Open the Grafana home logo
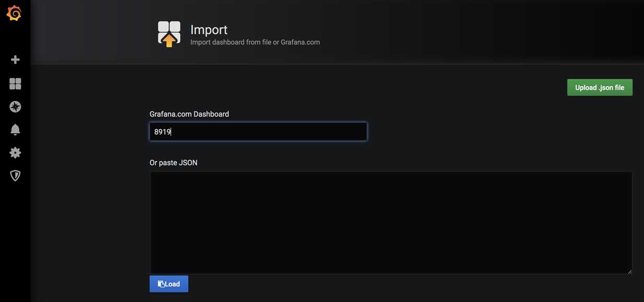 click(x=15, y=14)
